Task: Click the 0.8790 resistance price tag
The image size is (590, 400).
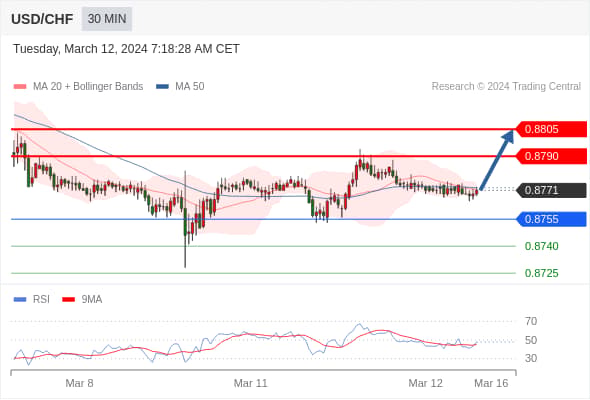Action: coord(551,156)
